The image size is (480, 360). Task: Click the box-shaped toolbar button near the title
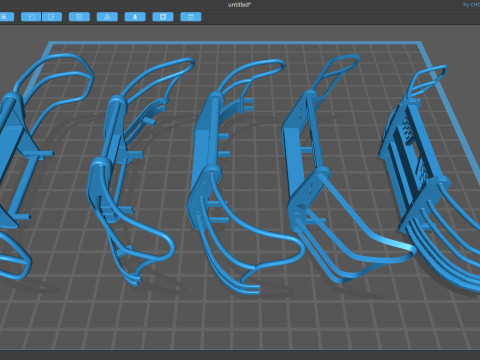(x=191, y=17)
